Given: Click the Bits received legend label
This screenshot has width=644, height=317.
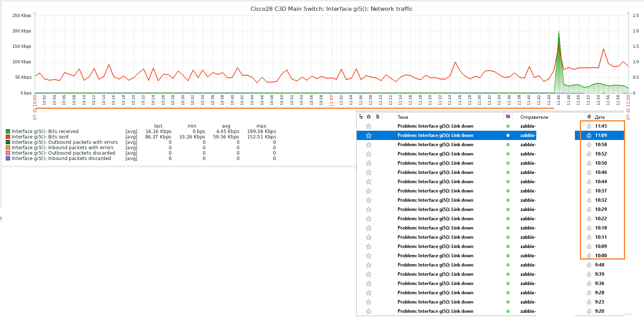Looking at the screenshot, I should [x=45, y=132].
